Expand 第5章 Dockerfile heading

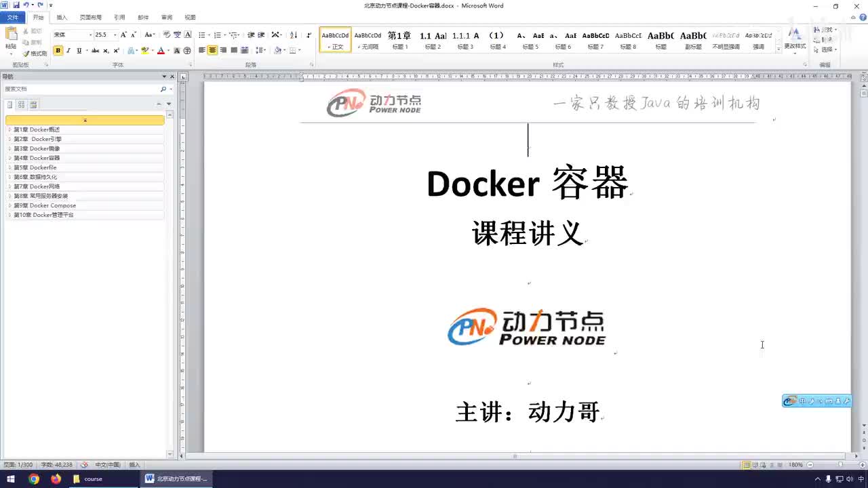coord(9,167)
